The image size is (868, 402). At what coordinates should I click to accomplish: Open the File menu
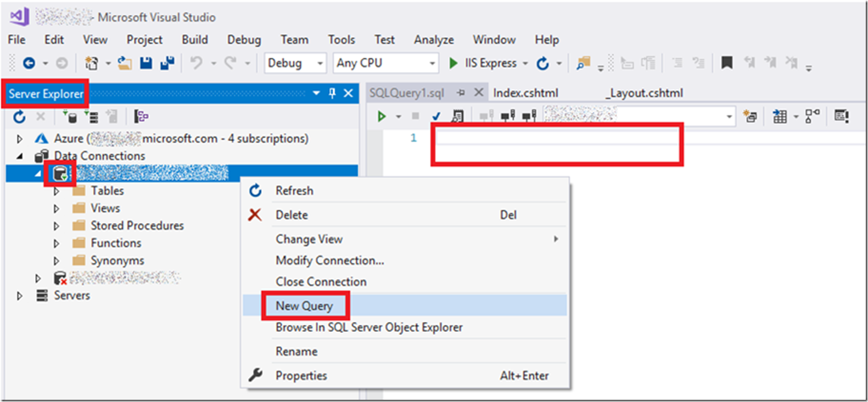click(x=16, y=39)
